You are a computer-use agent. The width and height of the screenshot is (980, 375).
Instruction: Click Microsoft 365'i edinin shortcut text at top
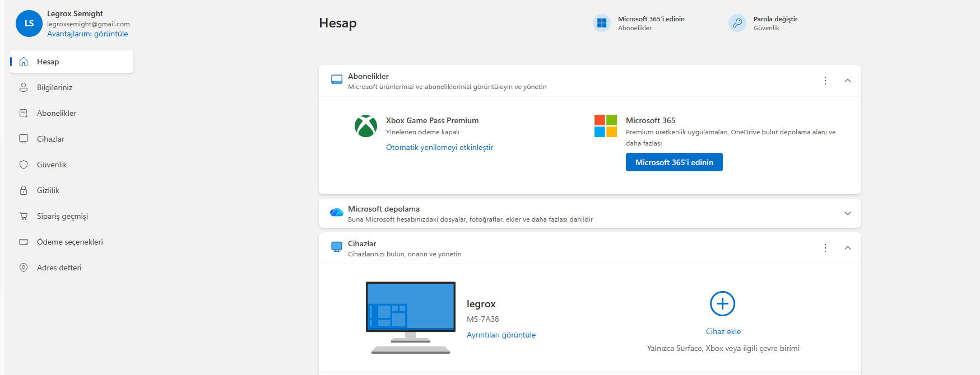click(651, 19)
